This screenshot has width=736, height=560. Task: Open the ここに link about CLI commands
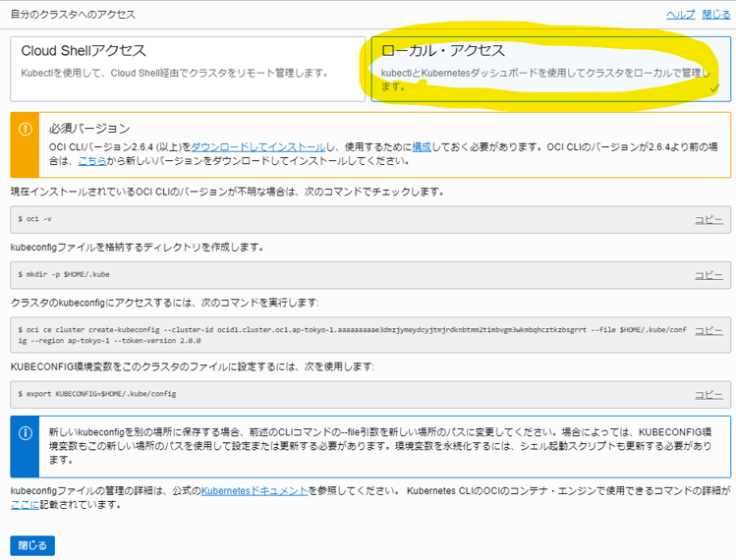(25, 505)
